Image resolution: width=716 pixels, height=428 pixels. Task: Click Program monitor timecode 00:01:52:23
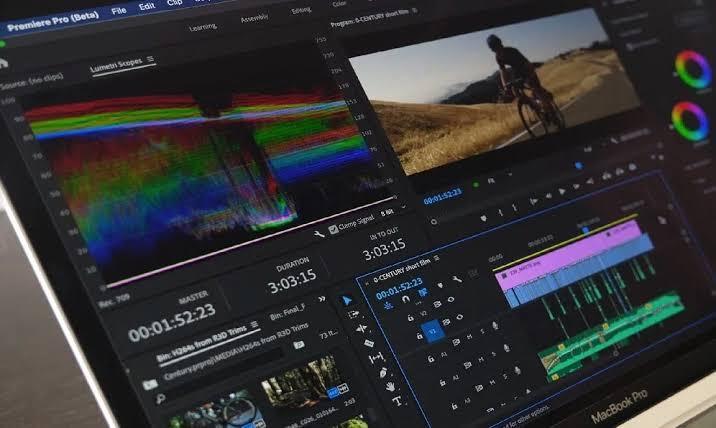442,197
